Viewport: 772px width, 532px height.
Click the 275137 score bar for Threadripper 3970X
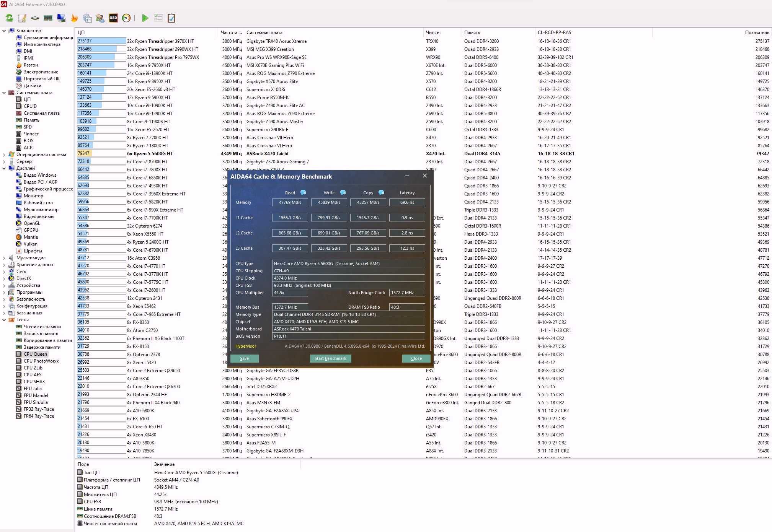[101, 41]
